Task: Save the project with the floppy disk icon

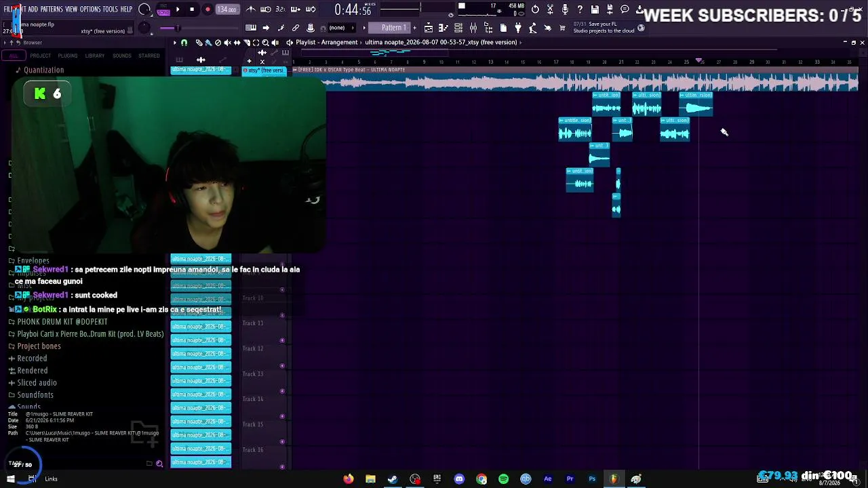Action: [x=595, y=9]
